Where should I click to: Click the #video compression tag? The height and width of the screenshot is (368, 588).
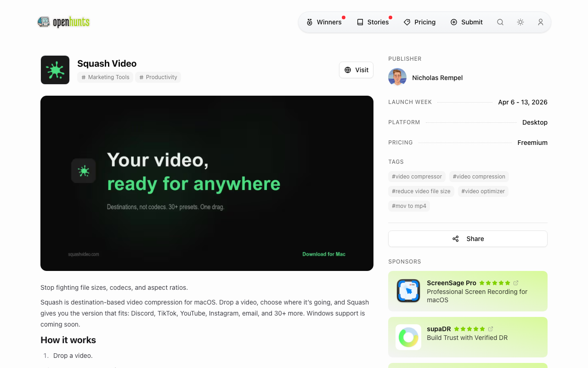[x=479, y=177]
